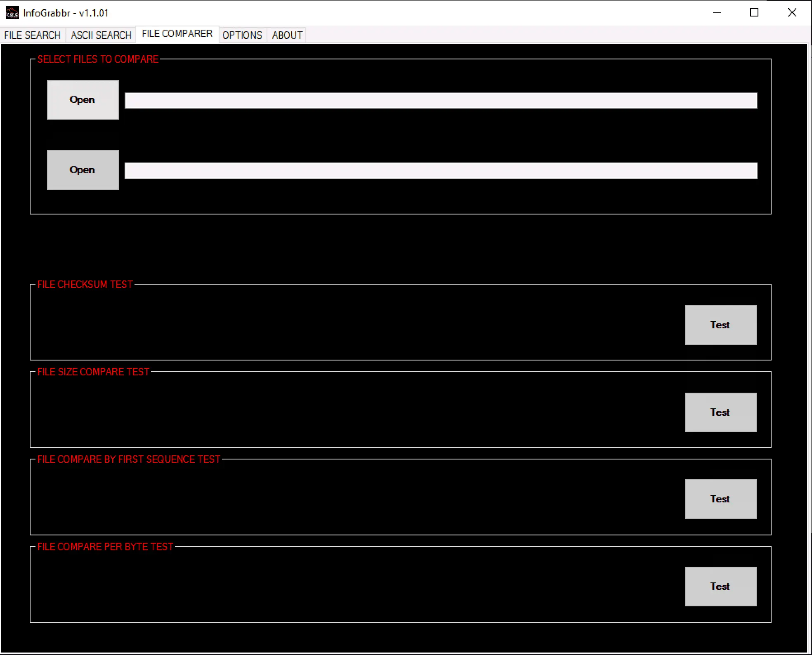812x655 pixels.
Task: Maximize the InfoGrabbr window
Action: [x=754, y=13]
